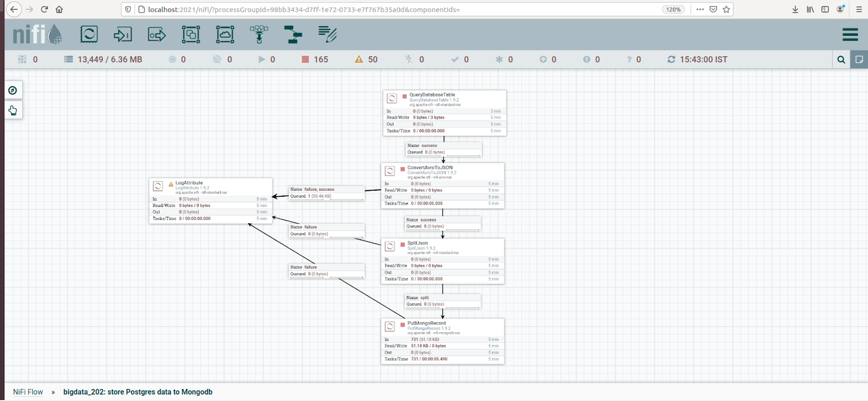Viewport: 868px width, 401px height.
Task: Select the Process Group toolbar icon
Action: click(191, 35)
